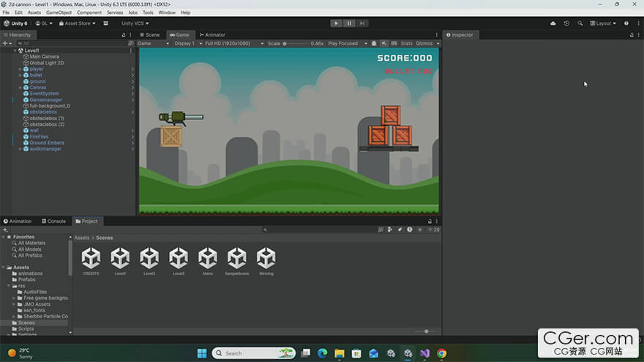The height and width of the screenshot is (362, 644).
Task: Expand the audiomanager object in Hierarchy
Action: [20, 149]
